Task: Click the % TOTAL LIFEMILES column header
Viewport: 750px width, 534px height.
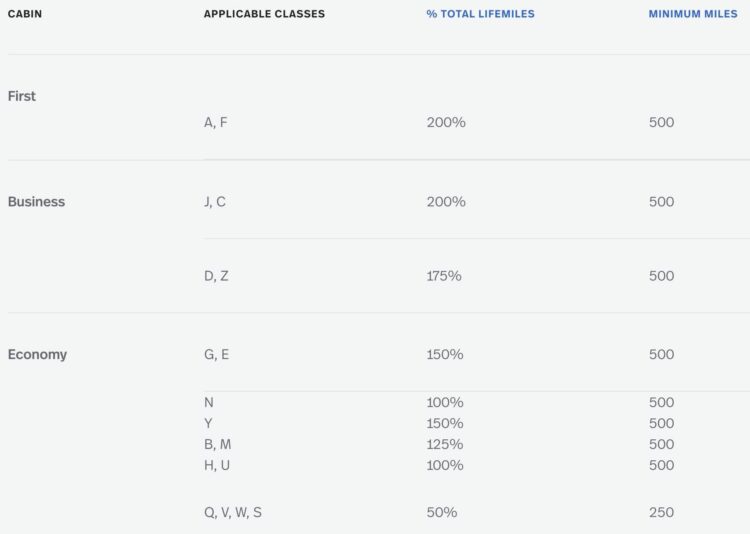Action: tap(480, 14)
